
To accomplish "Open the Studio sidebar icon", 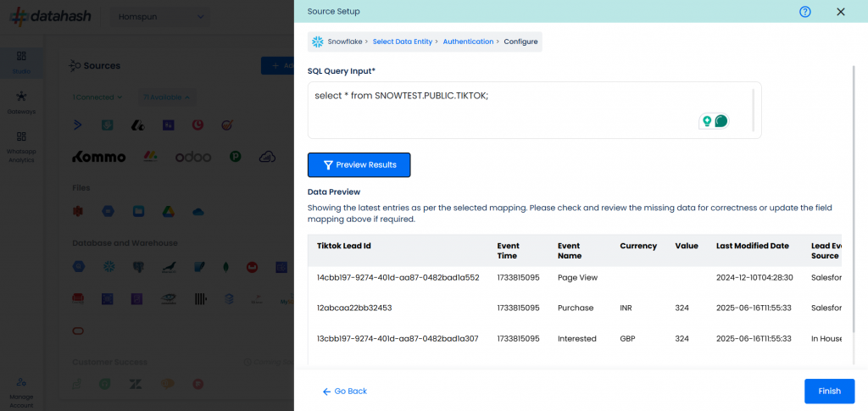I will click(21, 62).
